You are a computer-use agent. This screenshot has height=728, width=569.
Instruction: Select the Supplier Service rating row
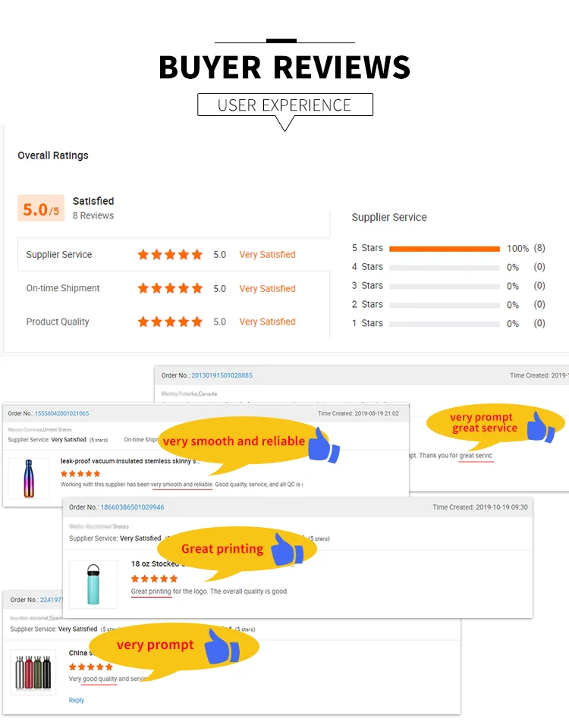point(173,255)
